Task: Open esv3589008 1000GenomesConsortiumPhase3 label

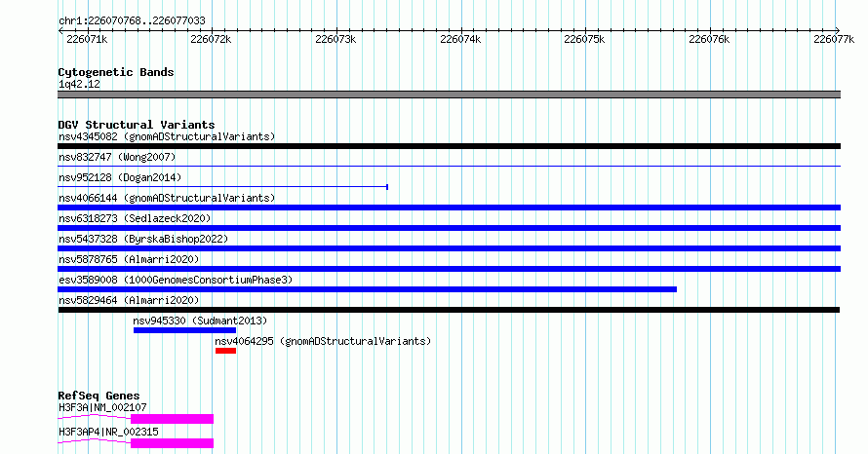Action: [x=176, y=280]
